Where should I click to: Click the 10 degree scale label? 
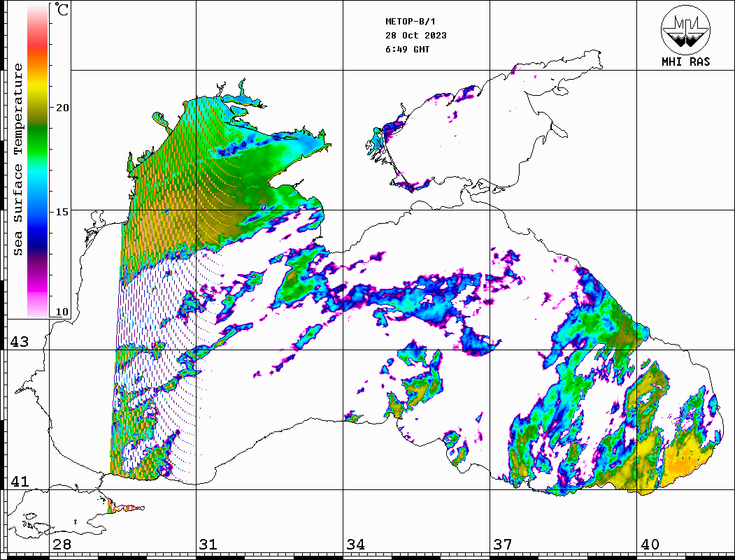point(62,312)
